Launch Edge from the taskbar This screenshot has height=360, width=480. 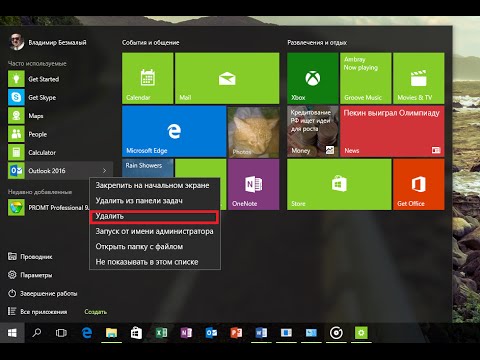[87, 333]
